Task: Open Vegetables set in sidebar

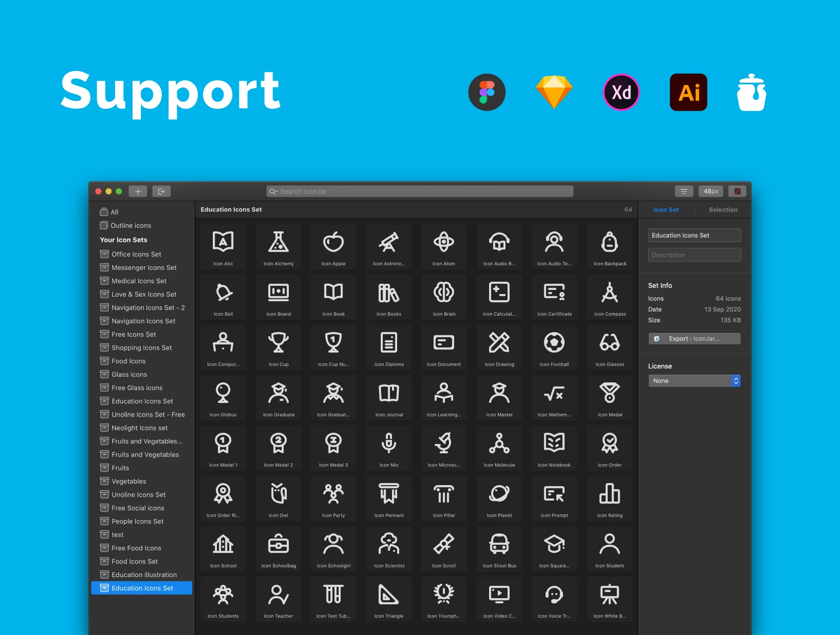Action: coord(142,481)
